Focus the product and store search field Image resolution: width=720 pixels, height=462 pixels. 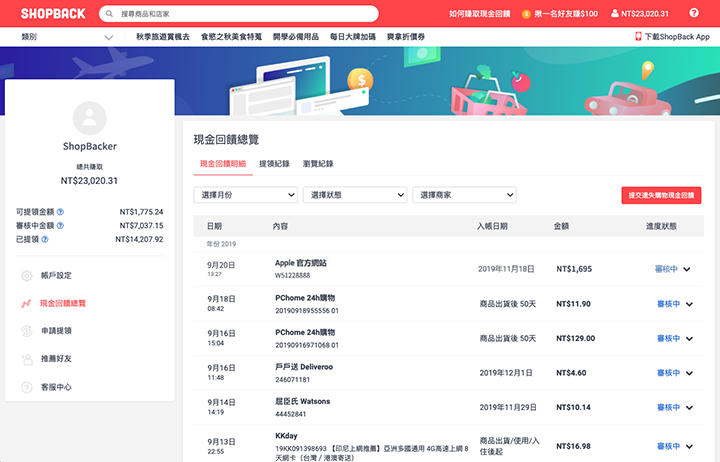point(239,14)
